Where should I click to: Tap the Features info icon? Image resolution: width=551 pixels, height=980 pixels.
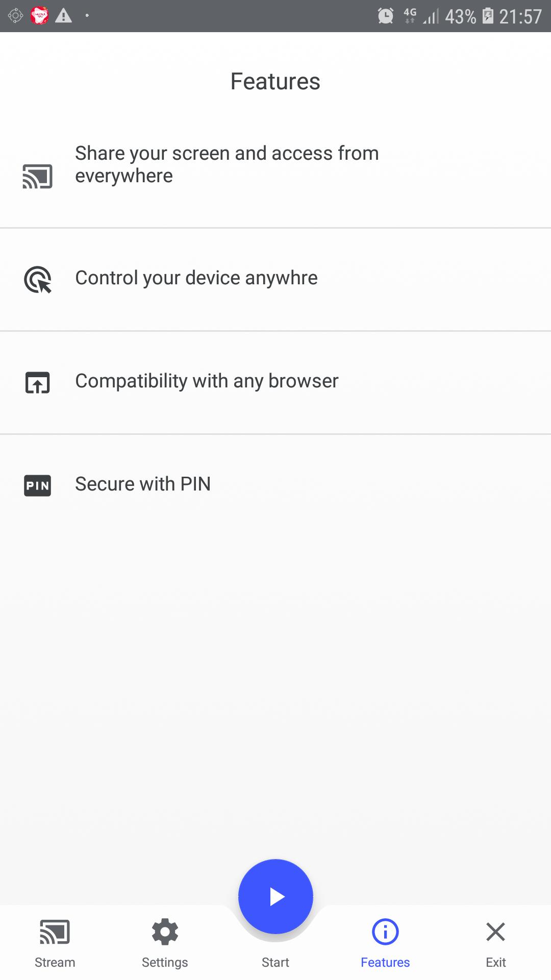[x=385, y=932]
